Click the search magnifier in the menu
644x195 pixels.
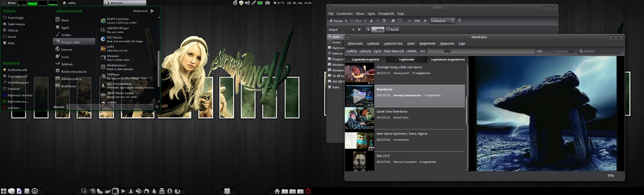[x=157, y=107]
